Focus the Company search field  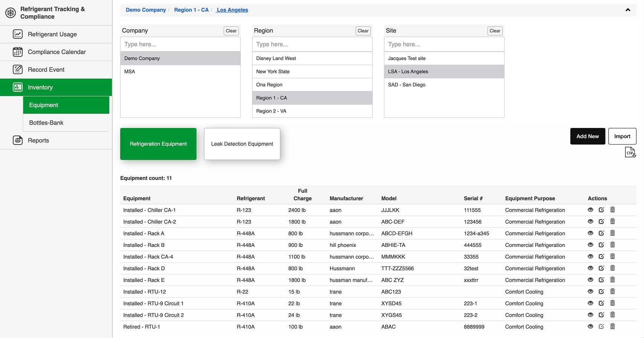tap(181, 44)
